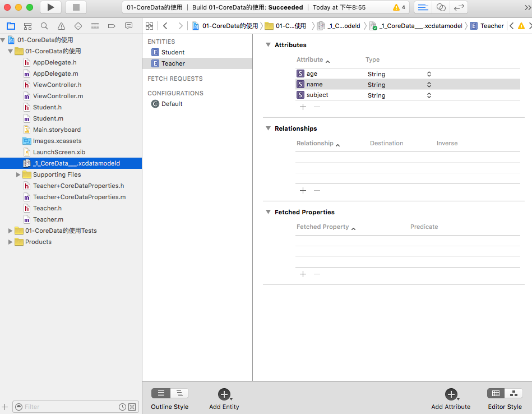
Task: Collapse the project root 01-CoreData的使用
Action: tap(3, 40)
